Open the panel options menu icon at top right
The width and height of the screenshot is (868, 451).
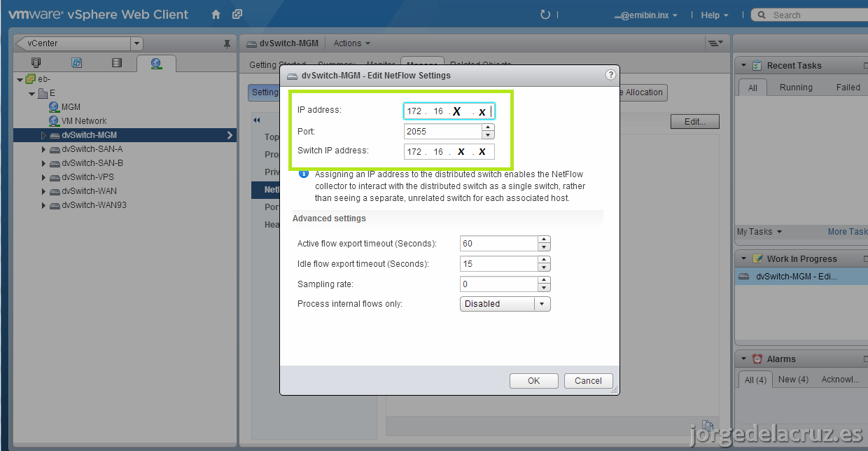(x=715, y=43)
